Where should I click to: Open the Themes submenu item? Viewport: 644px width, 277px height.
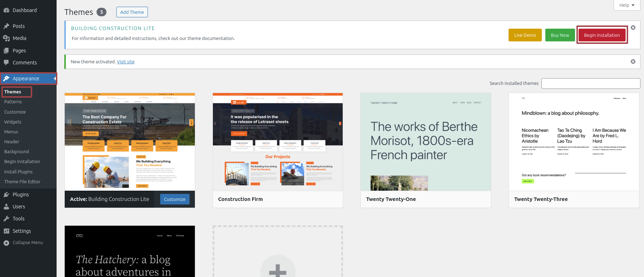pyautogui.click(x=13, y=92)
